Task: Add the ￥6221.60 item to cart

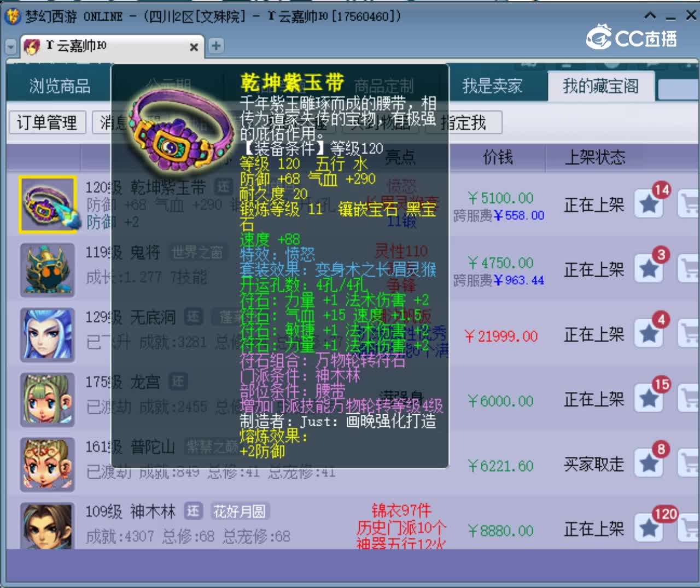Action: click(x=689, y=463)
